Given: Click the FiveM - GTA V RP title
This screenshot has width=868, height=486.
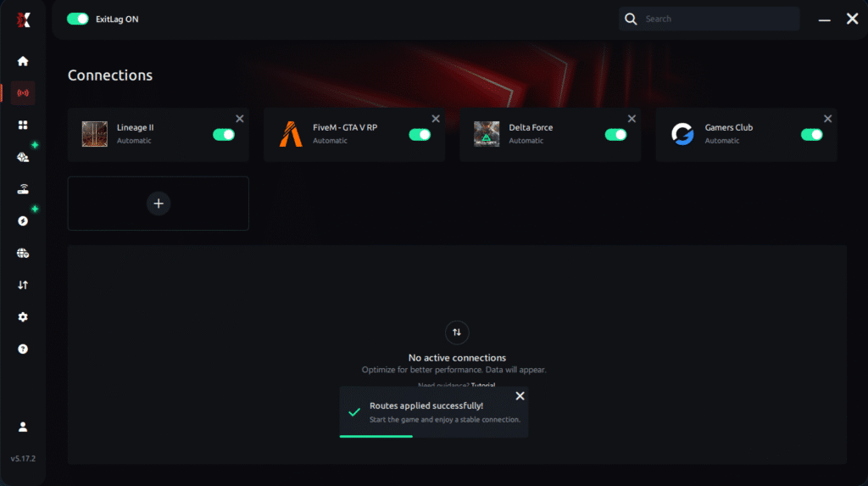Looking at the screenshot, I should coord(345,127).
